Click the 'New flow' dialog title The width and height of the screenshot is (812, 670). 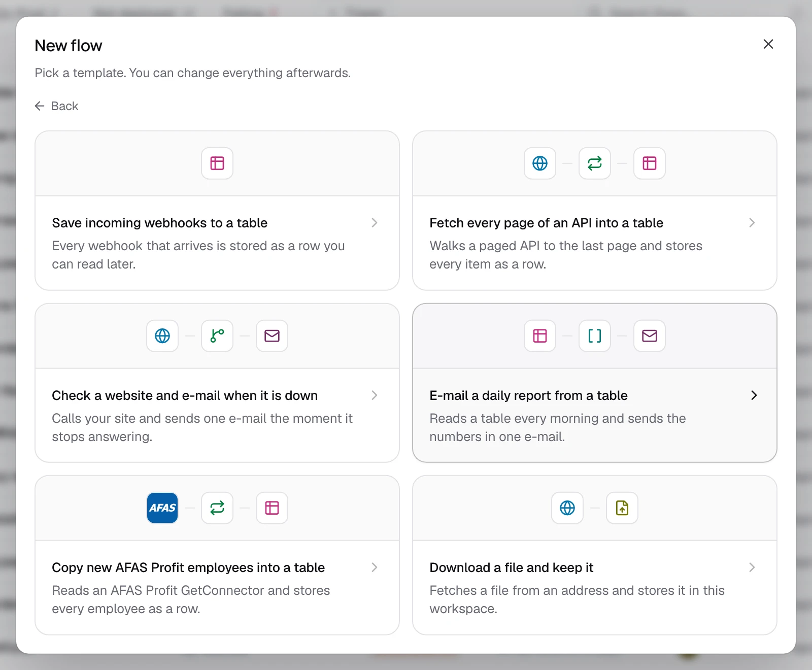pyautogui.click(x=69, y=46)
